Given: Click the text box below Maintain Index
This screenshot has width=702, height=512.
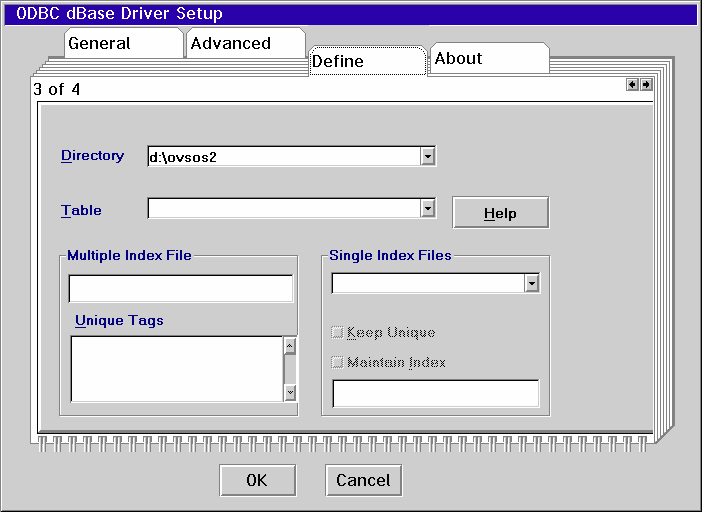Looking at the screenshot, I should tap(436, 394).
